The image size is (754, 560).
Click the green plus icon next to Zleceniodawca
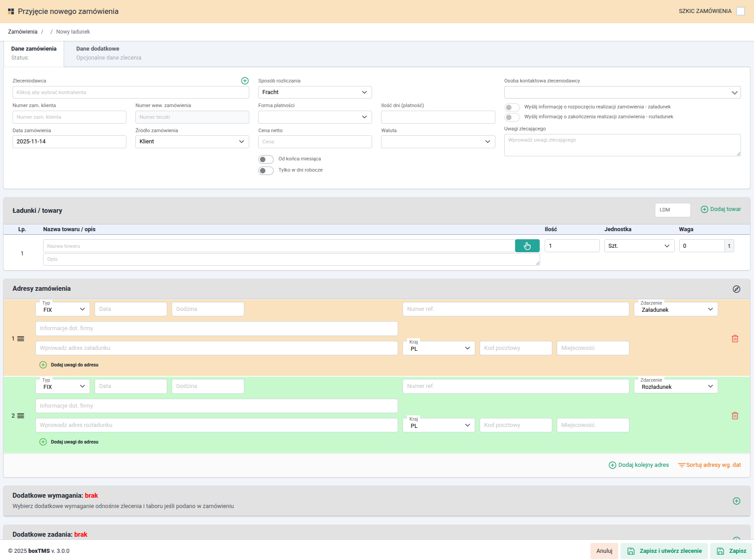245,81
